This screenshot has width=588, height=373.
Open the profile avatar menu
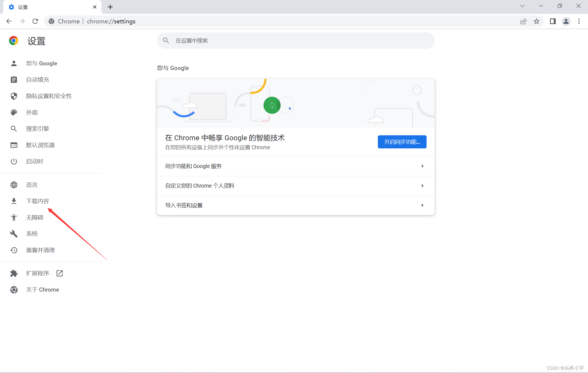pos(566,21)
